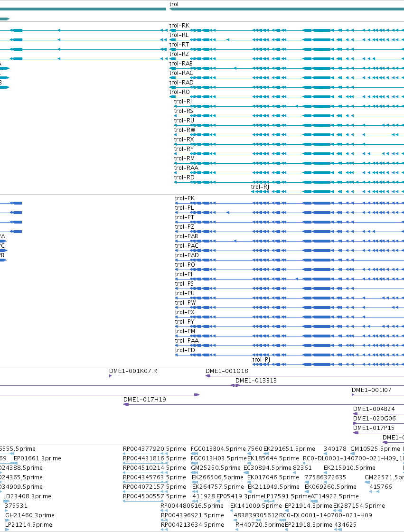Viewport: 404px width, 532px height.
Task: Select transcript trol-RO
Action: (x=179, y=92)
